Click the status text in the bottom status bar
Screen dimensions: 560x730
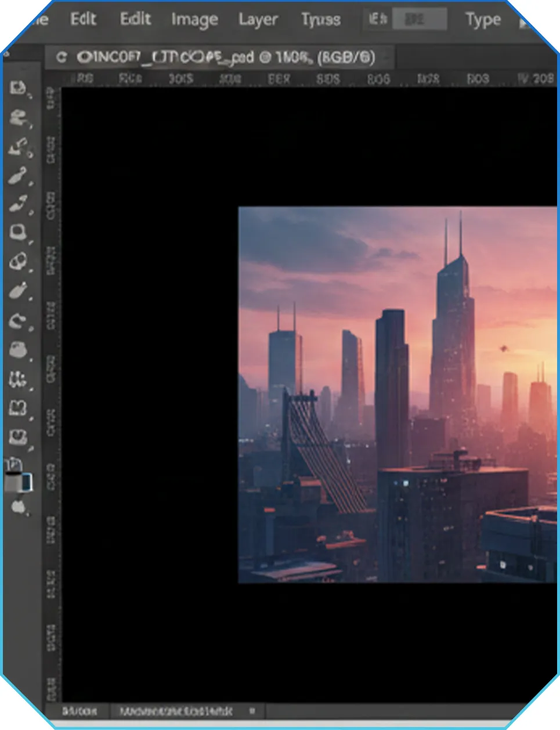[175, 711]
